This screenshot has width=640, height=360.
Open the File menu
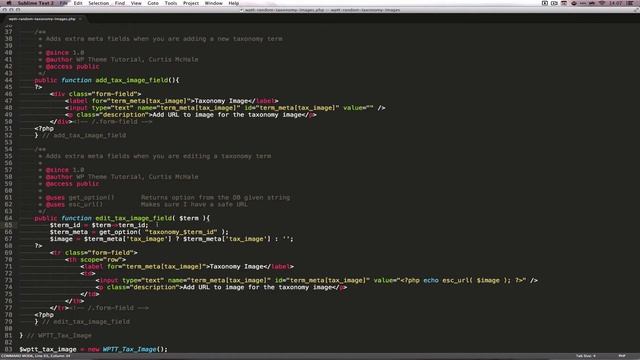coord(64,3)
